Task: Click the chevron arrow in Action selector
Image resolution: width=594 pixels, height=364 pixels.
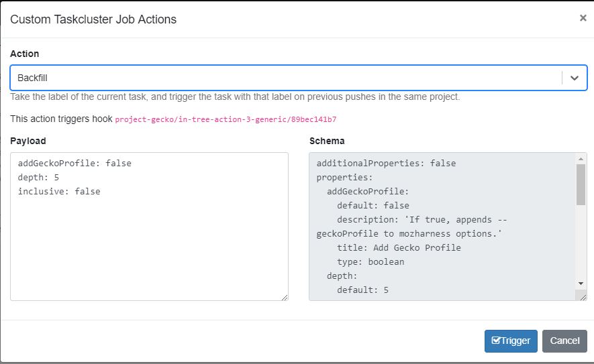Action: [x=575, y=78]
